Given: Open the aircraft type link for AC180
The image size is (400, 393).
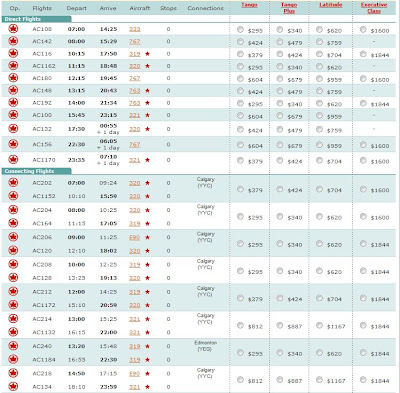Looking at the screenshot, I should 135,78.
